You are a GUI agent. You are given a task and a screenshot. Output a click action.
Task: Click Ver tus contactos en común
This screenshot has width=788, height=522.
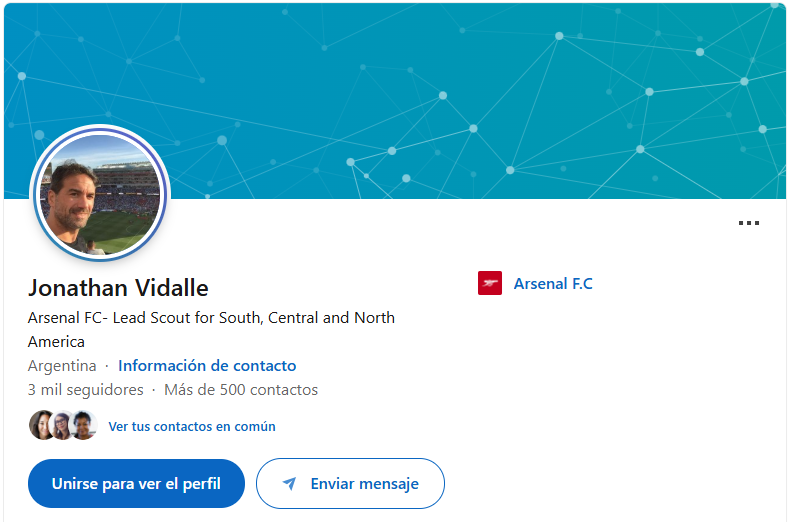click(x=192, y=427)
